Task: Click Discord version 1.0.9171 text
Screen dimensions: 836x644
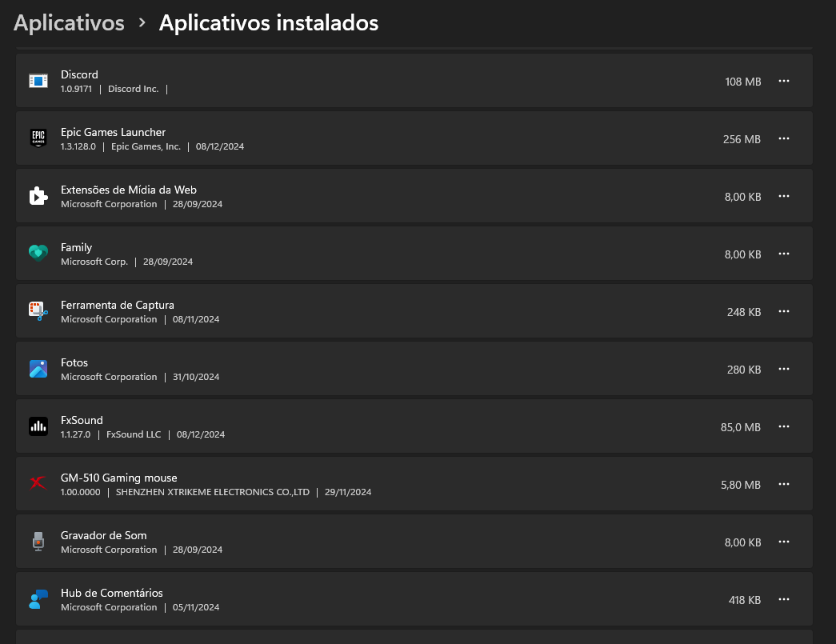Action: coord(76,89)
